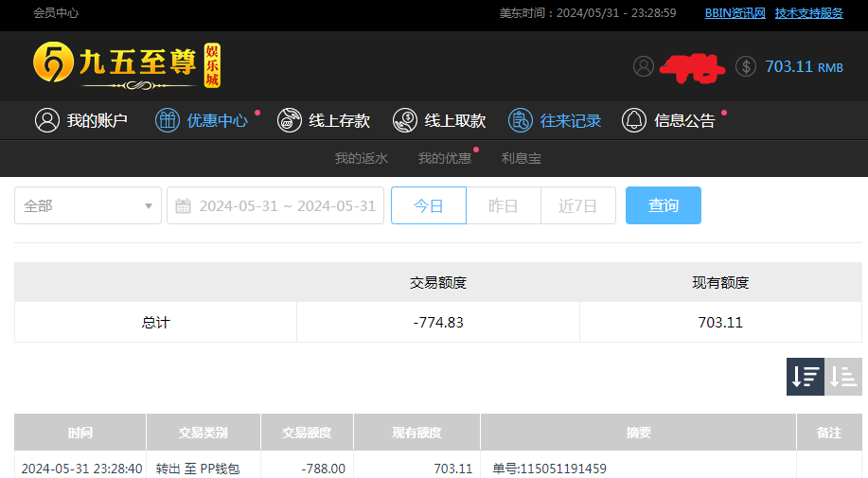This screenshot has width=868, height=478.
Task: Click the 九五至尊 site logo
Action: pos(126,65)
